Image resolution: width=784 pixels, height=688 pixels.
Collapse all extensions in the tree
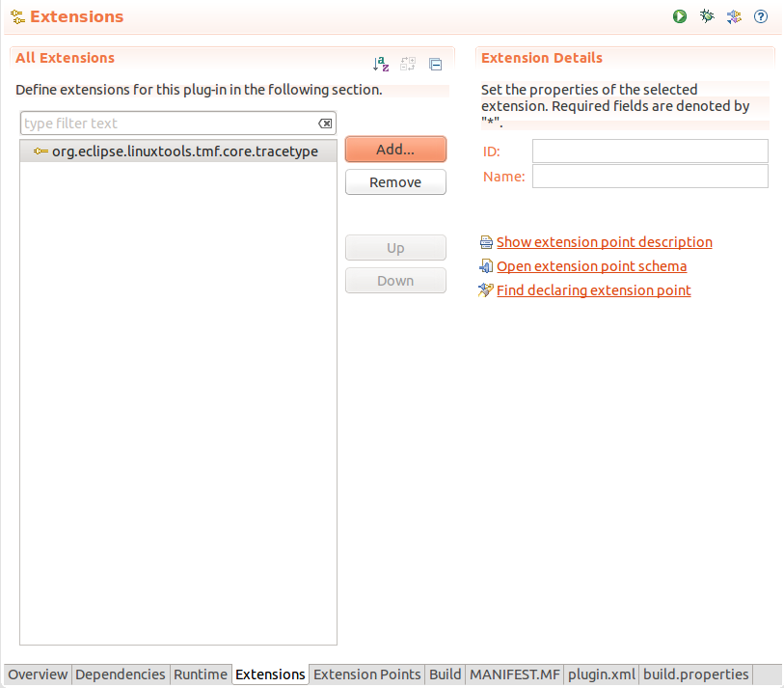tap(435, 65)
